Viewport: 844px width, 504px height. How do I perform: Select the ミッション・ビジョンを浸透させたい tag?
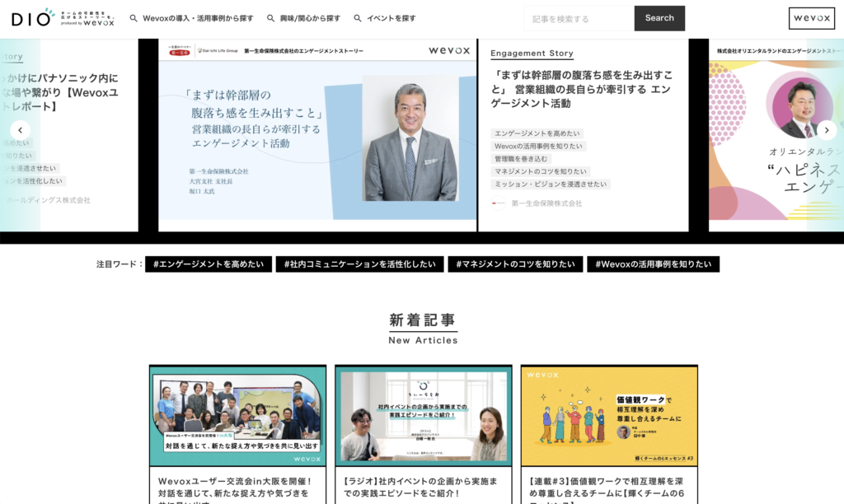point(551,184)
